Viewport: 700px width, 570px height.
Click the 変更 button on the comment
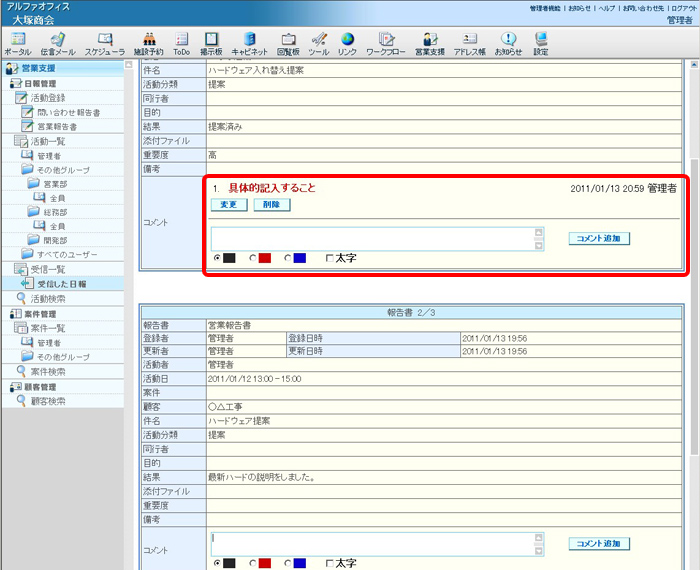point(228,205)
